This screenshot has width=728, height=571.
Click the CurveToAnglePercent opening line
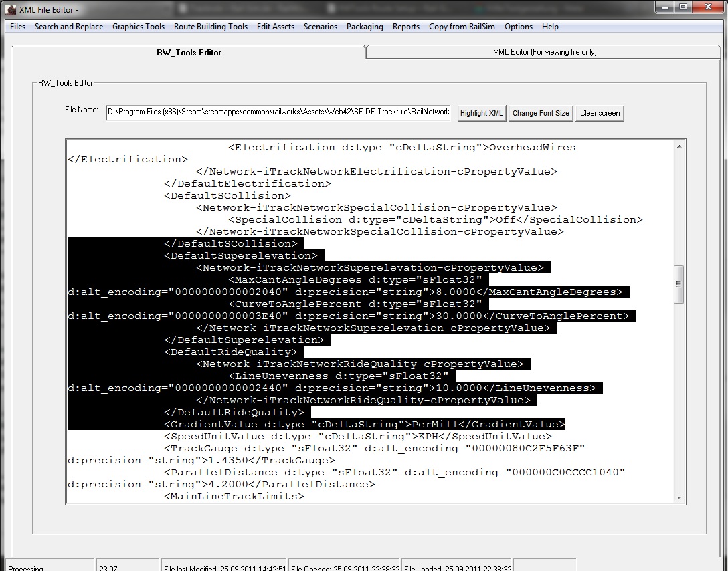coord(355,304)
